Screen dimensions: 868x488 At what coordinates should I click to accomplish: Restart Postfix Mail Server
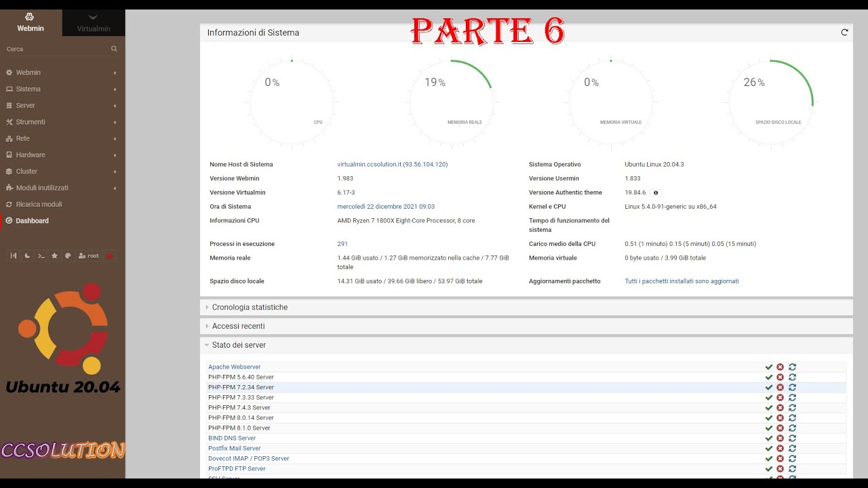tap(792, 448)
